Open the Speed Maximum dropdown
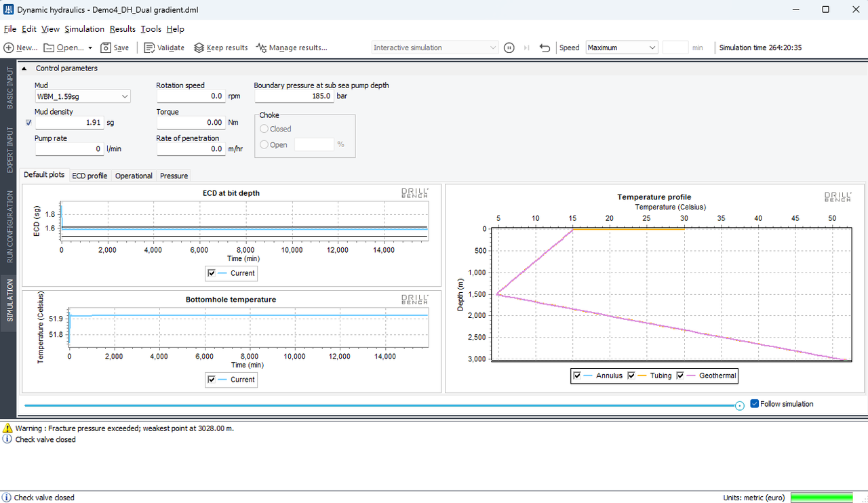Image resolution: width=868 pixels, height=503 pixels. pos(622,47)
